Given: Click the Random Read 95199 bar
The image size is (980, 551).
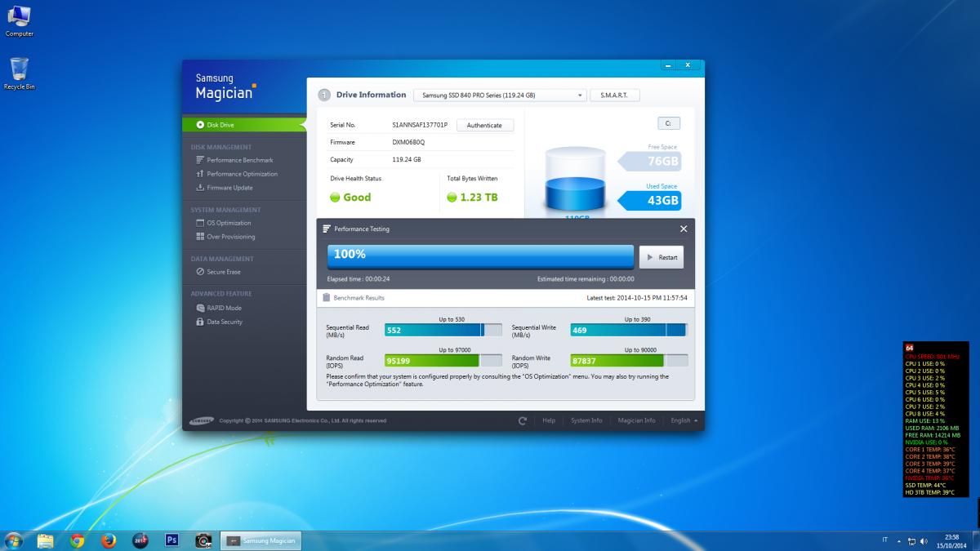Looking at the screenshot, I should point(443,360).
